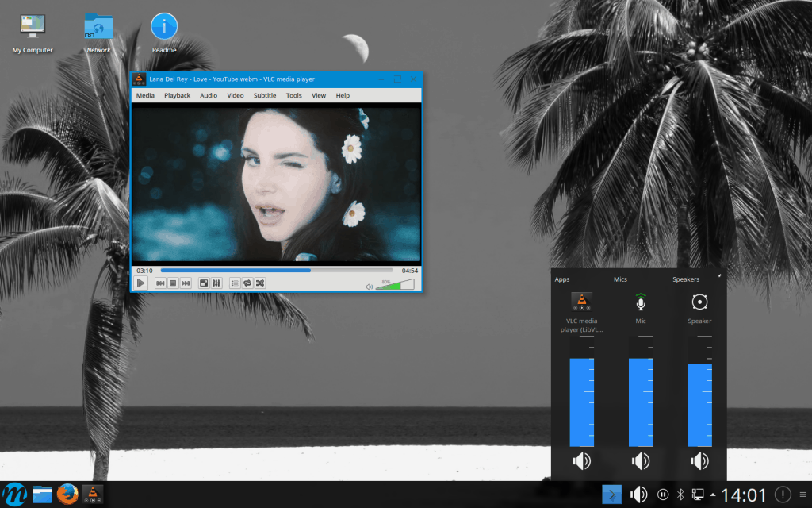Open the application launcher menu in taskbar
This screenshot has height=508, width=812.
[x=14, y=495]
